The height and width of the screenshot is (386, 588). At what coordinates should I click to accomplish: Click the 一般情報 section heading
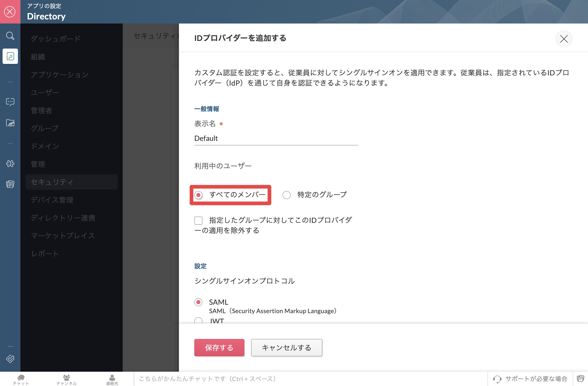pyautogui.click(x=207, y=109)
